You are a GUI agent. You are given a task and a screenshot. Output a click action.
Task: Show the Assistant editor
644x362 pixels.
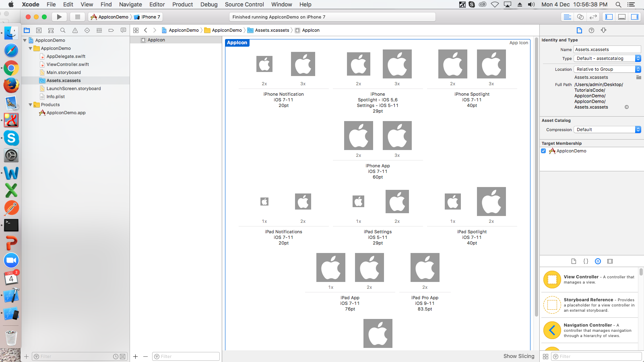click(580, 17)
